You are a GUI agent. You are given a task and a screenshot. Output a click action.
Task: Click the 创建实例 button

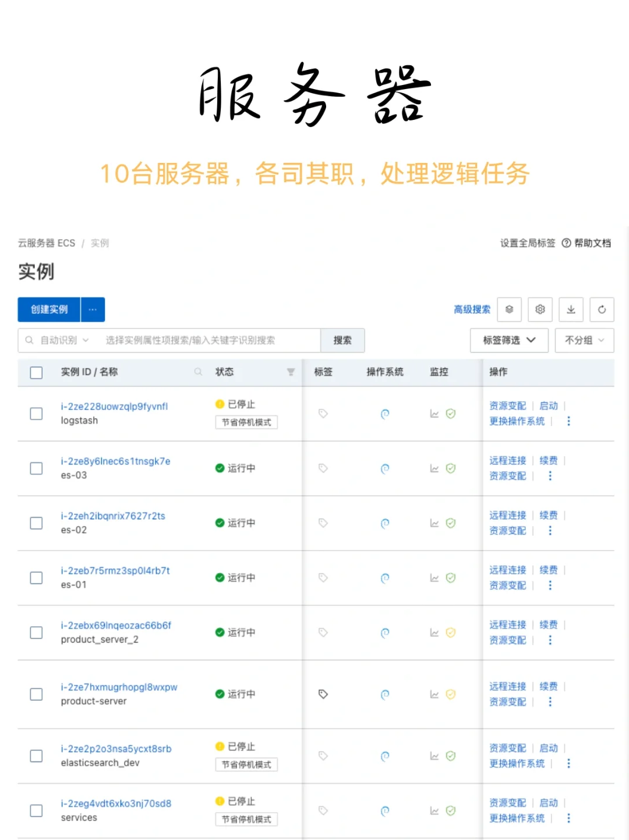(49, 309)
